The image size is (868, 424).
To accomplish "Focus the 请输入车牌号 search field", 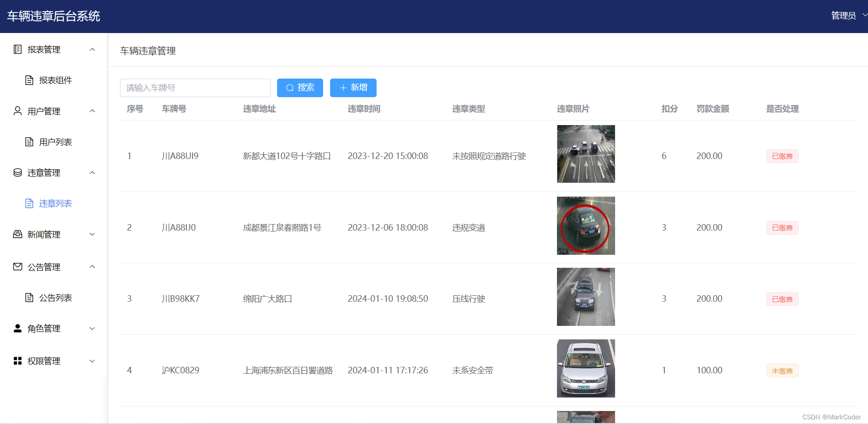I will coord(195,88).
